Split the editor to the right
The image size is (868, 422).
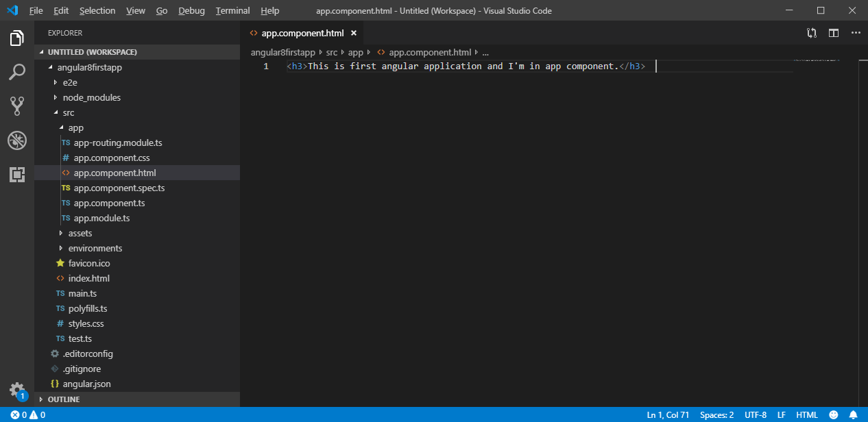834,33
